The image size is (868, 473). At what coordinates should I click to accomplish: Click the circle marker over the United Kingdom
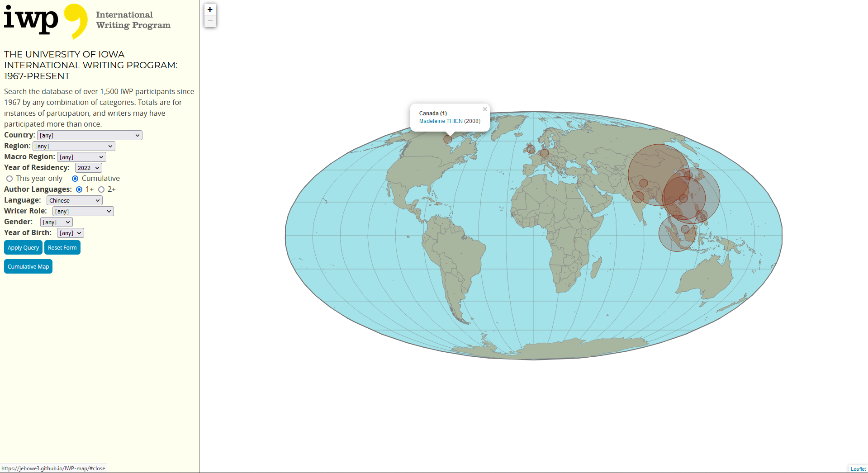coord(531,149)
